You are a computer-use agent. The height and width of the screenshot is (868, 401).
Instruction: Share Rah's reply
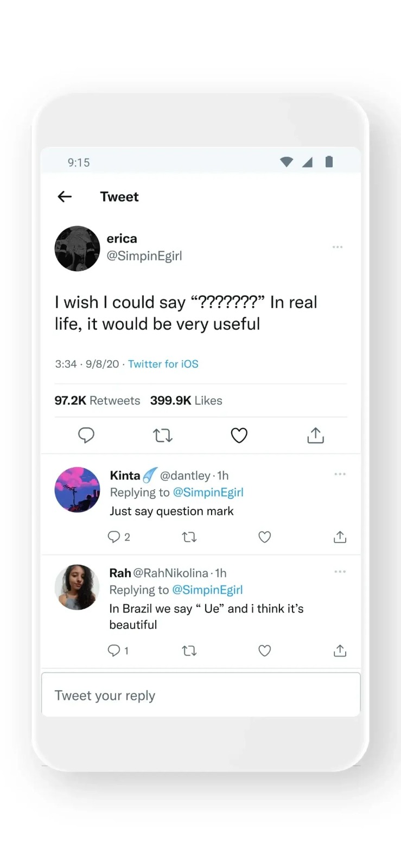[340, 650]
